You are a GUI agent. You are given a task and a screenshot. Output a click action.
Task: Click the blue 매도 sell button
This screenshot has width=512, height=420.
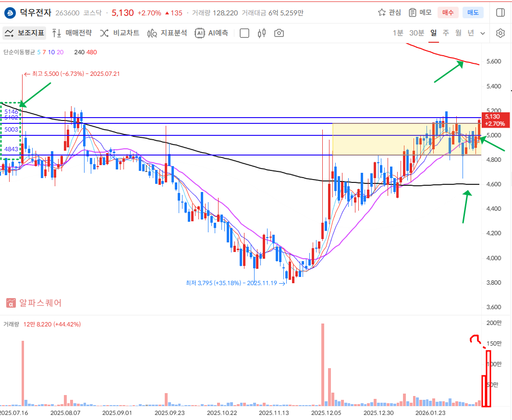[x=473, y=12]
